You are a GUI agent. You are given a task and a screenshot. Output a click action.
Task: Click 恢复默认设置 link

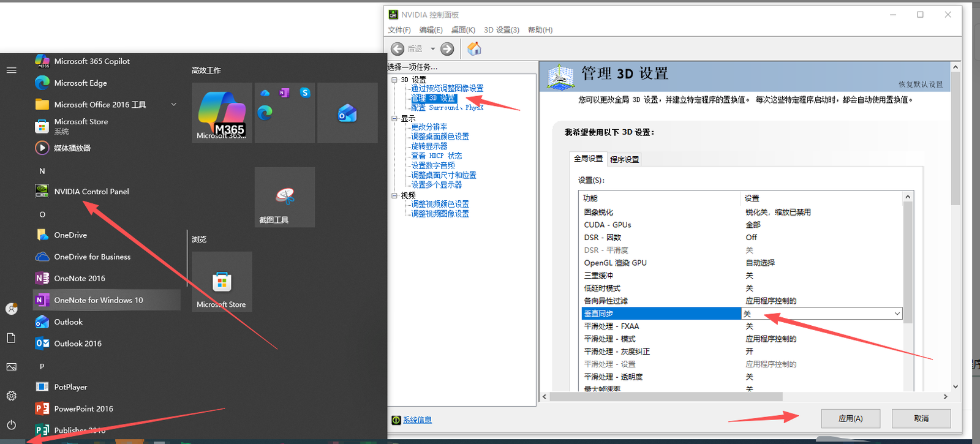click(921, 85)
